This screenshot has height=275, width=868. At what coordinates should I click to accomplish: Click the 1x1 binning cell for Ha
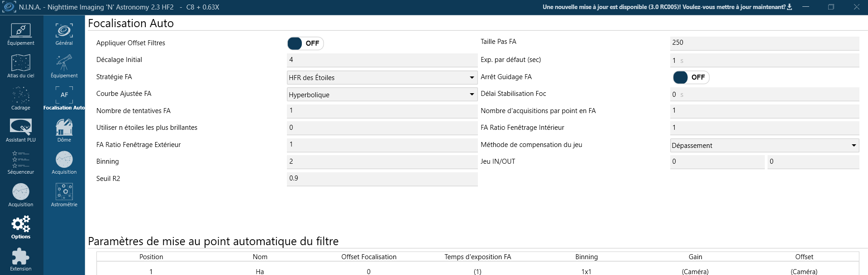coord(587,271)
